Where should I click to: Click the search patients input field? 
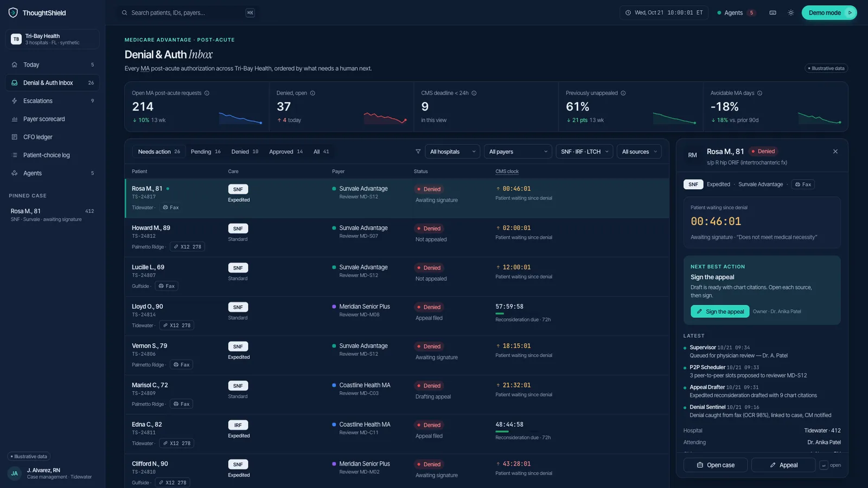pos(188,12)
